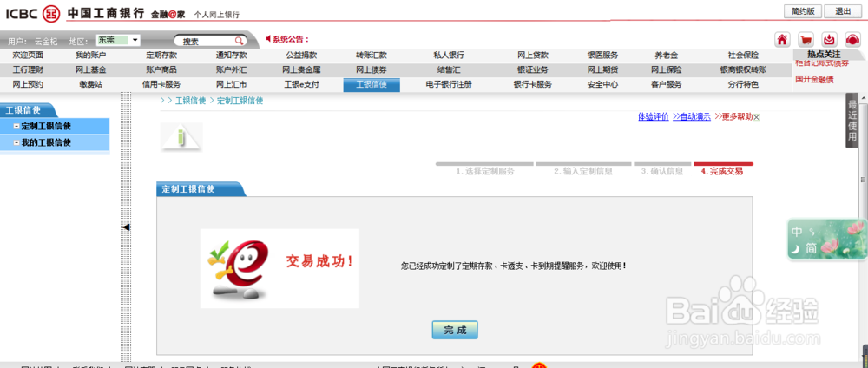This screenshot has height=368, width=868.
Task: Select the highlighted 工银信使 menu item
Action: pyautogui.click(x=372, y=85)
